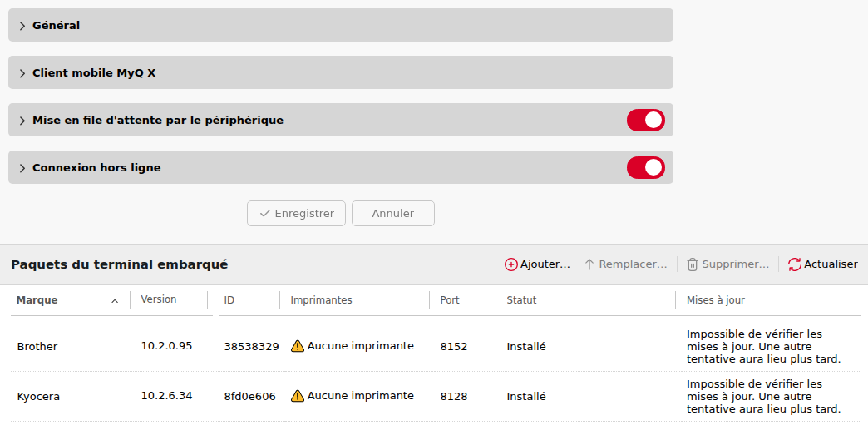Click port 8128

pos(454,396)
